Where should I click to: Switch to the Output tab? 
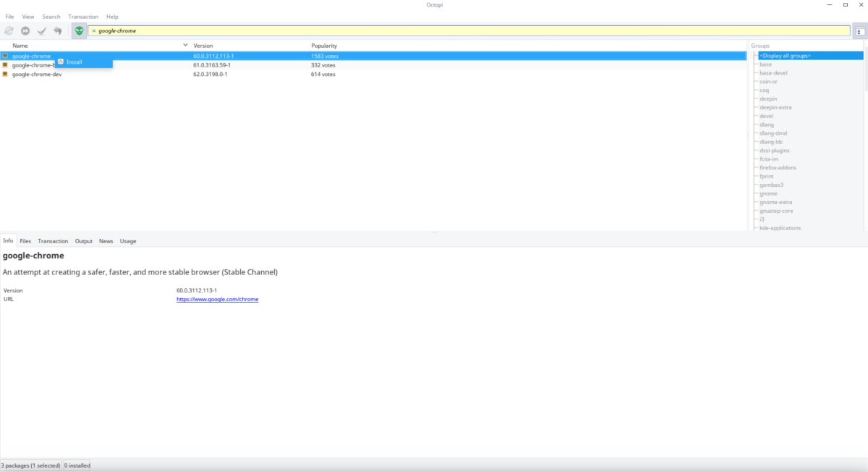(84, 241)
